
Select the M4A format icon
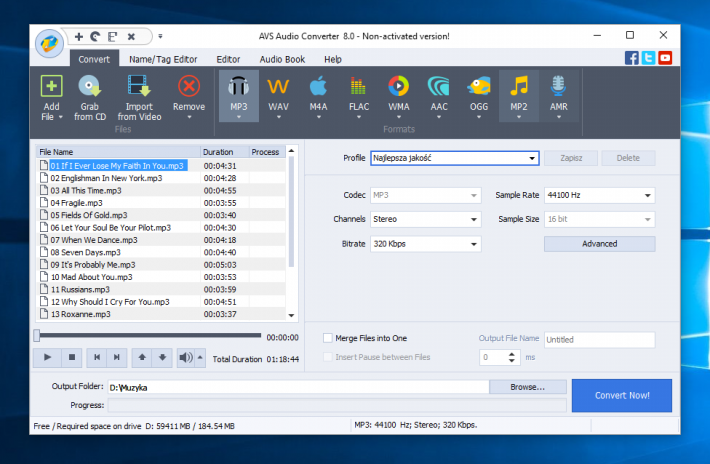[x=318, y=86]
